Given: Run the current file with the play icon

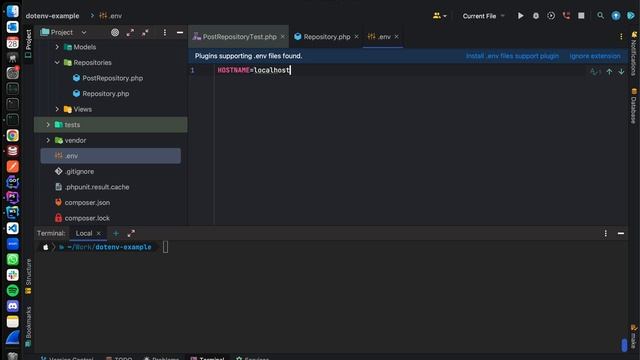Looking at the screenshot, I should [520, 16].
